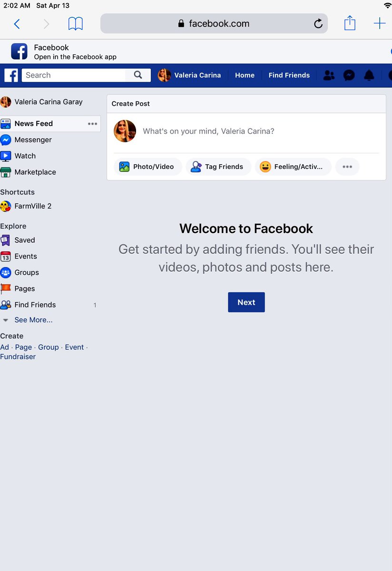
Task: Click the search magnifier button
Action: coord(138,75)
